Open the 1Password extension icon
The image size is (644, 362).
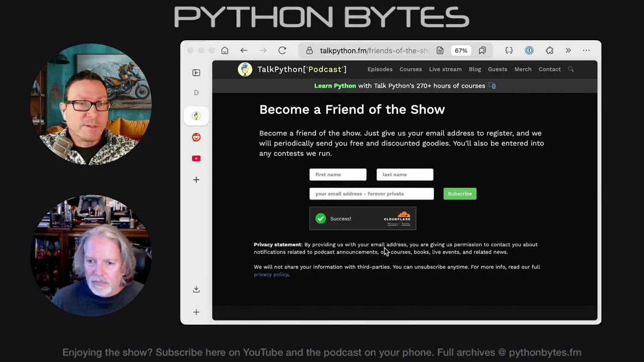(529, 50)
